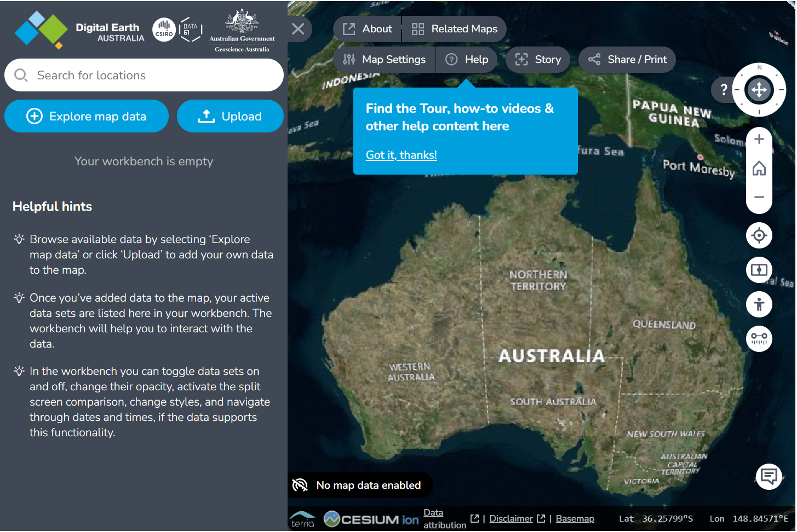Open the Map Settings dropdown
Image resolution: width=797 pixels, height=532 pixels.
pos(384,60)
